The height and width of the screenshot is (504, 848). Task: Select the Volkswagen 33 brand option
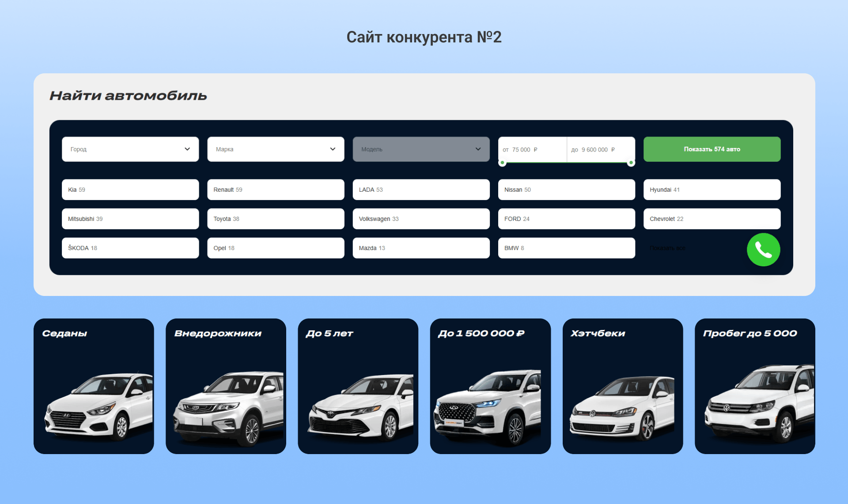pos(421,219)
